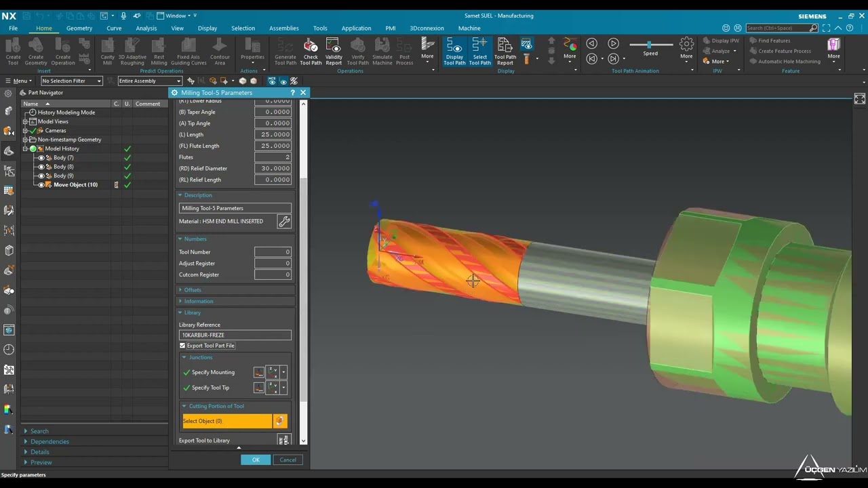
Task: Click the fullscreen icon in the viewport corner
Action: coord(860,99)
